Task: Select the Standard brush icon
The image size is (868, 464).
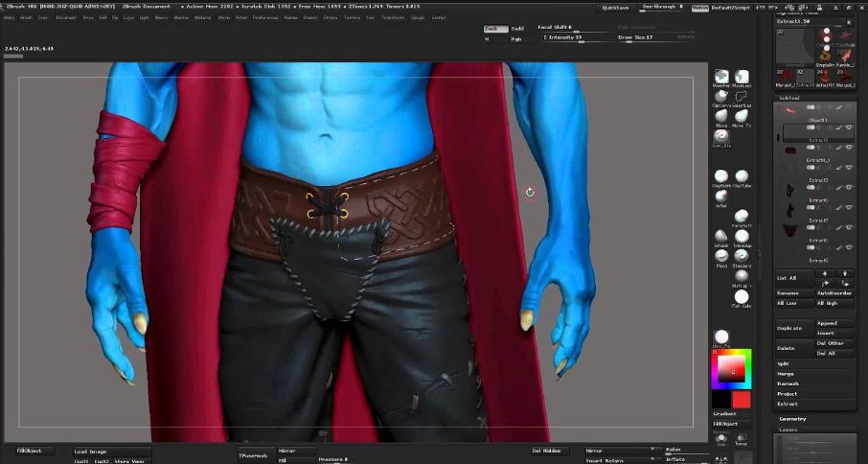Action: (x=742, y=256)
